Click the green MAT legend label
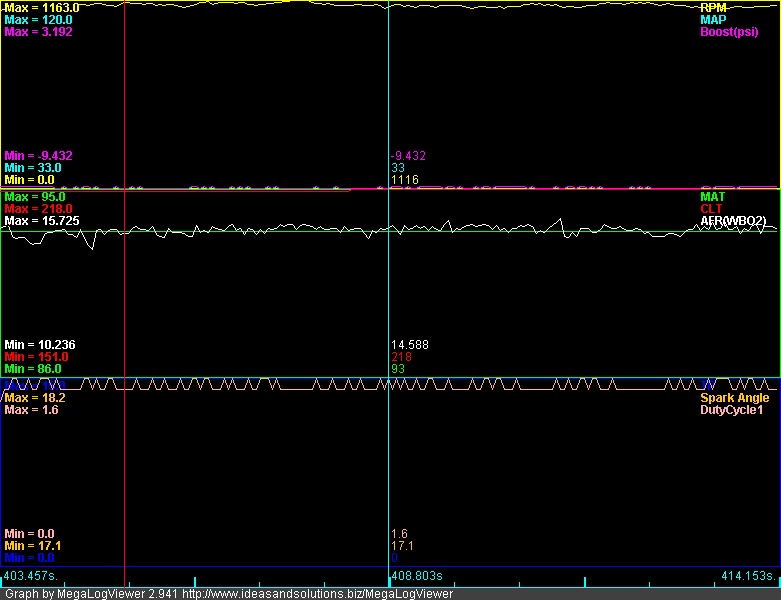 (713, 197)
